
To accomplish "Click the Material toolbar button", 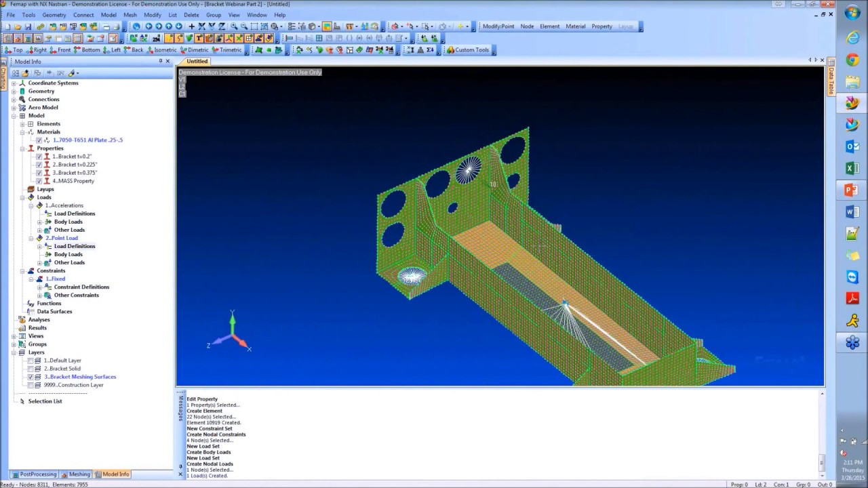I will pyautogui.click(x=576, y=26).
